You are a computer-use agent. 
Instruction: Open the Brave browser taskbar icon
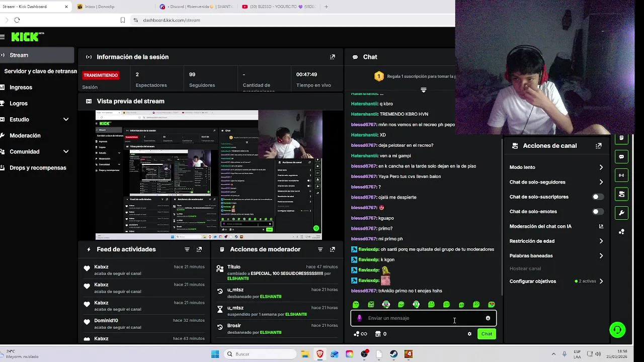[319, 354]
